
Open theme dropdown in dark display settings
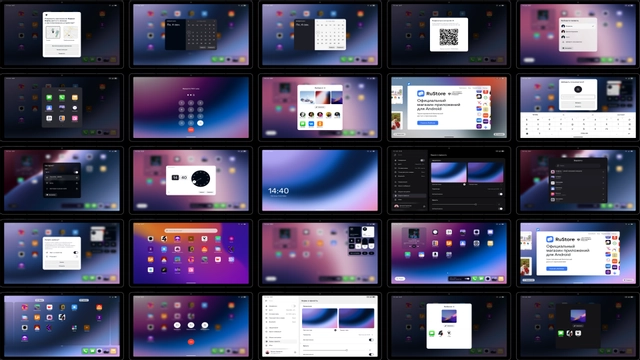[x=494, y=189]
